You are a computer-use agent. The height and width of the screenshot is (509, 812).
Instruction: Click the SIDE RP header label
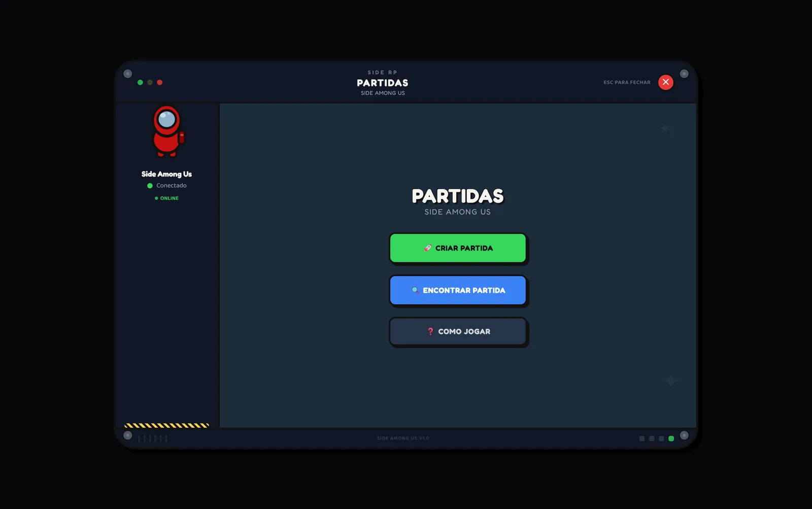pos(383,73)
